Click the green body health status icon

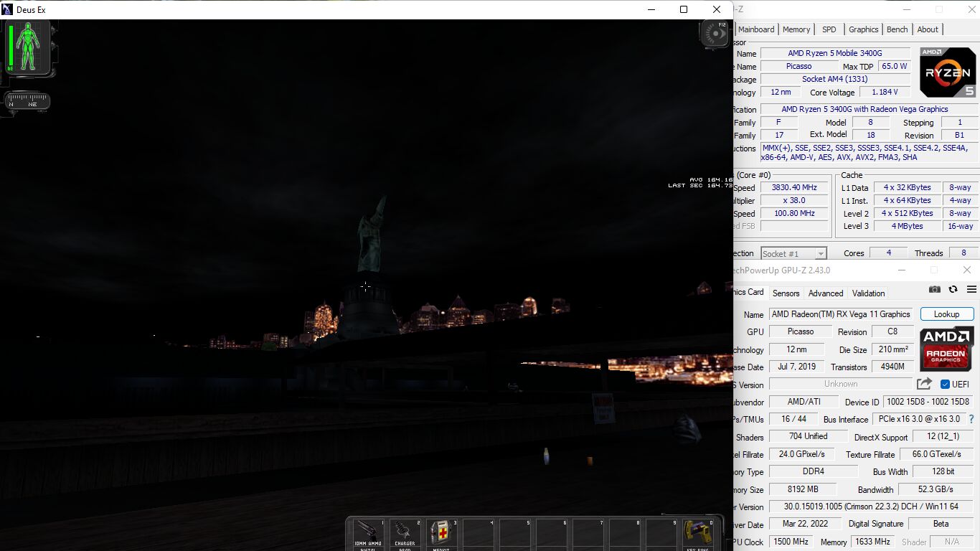click(x=29, y=47)
